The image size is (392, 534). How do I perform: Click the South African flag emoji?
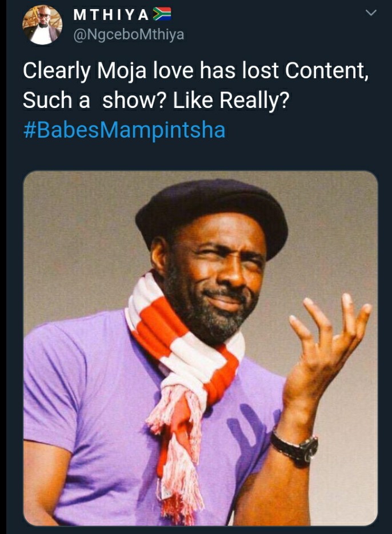coord(162,15)
